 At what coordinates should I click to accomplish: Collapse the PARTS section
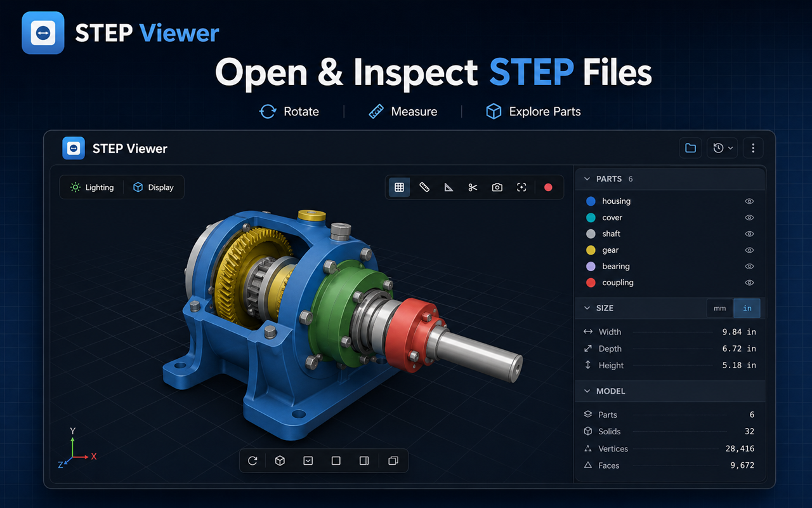coord(587,179)
